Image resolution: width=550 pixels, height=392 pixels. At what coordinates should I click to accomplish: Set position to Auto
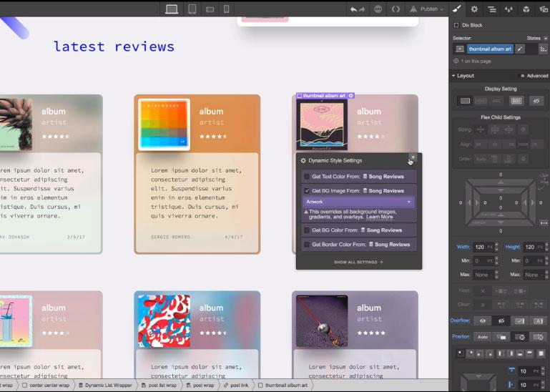pos(483,337)
